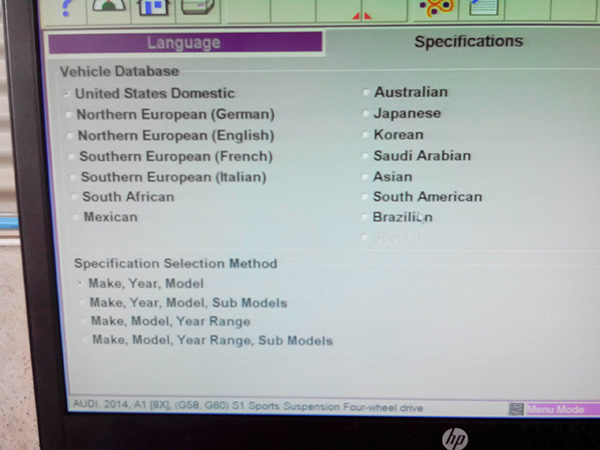Screen dimensions: 600x450
Task: Open the notepad document toolbar icon
Action: coord(484,8)
